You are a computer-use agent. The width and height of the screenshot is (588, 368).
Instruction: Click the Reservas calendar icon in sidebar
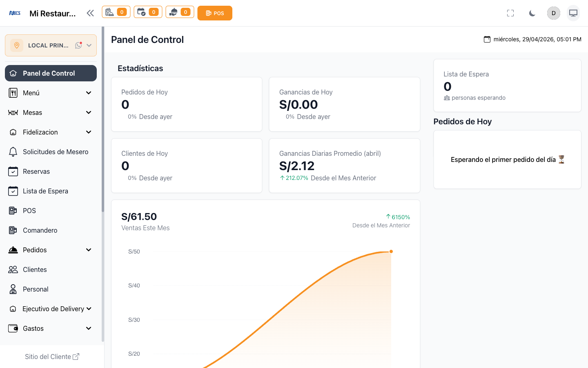13,171
